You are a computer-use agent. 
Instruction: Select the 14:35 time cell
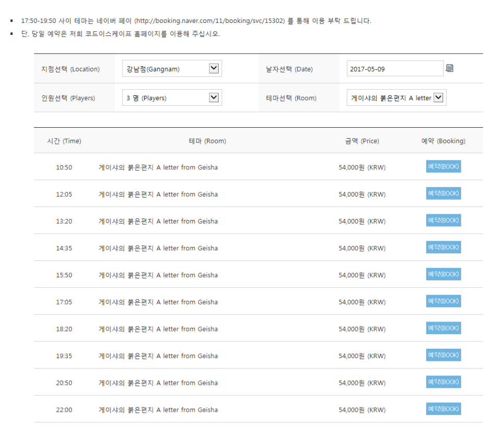[x=64, y=248]
